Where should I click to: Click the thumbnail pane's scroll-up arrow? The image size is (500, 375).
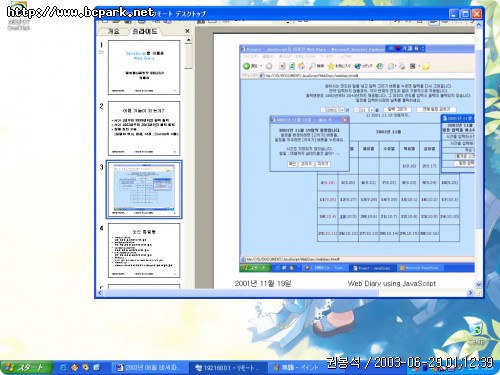coord(189,40)
